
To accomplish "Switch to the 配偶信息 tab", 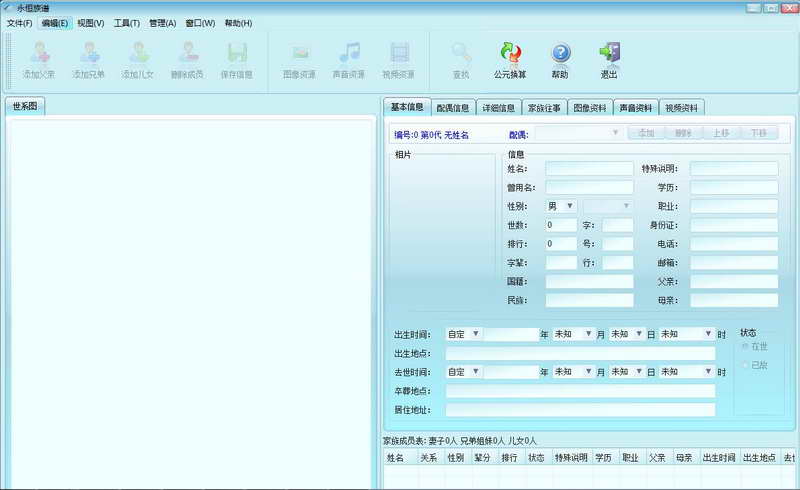I will (x=453, y=108).
